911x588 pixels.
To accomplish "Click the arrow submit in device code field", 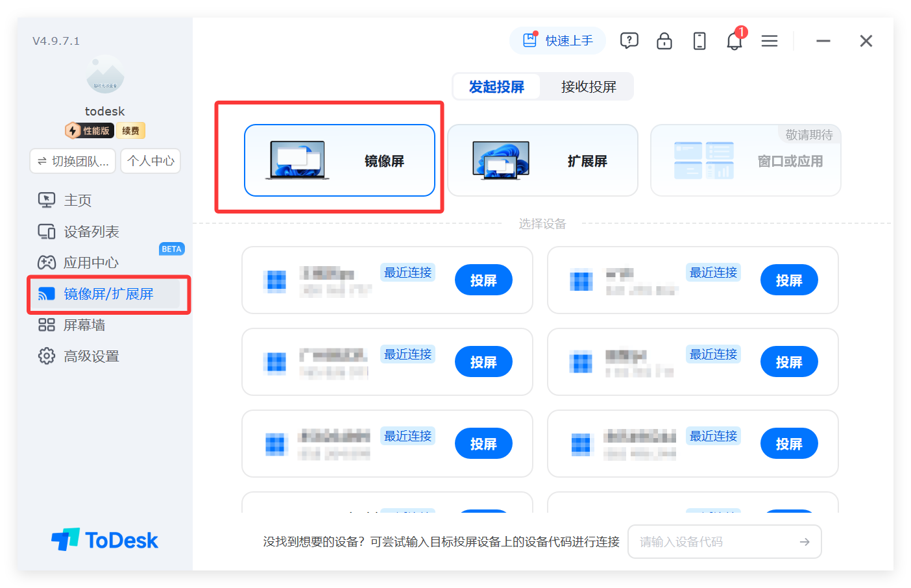I will (x=805, y=541).
